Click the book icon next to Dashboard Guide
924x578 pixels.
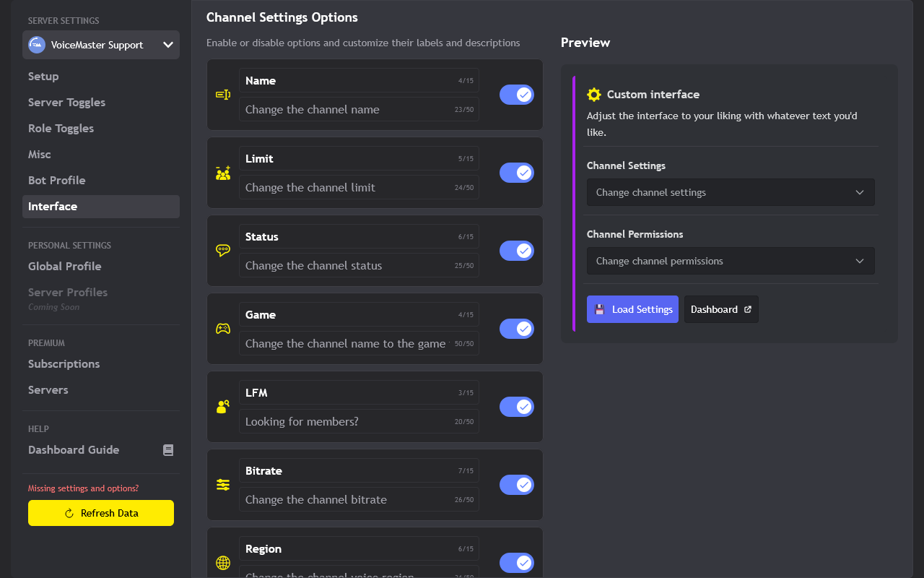point(168,449)
